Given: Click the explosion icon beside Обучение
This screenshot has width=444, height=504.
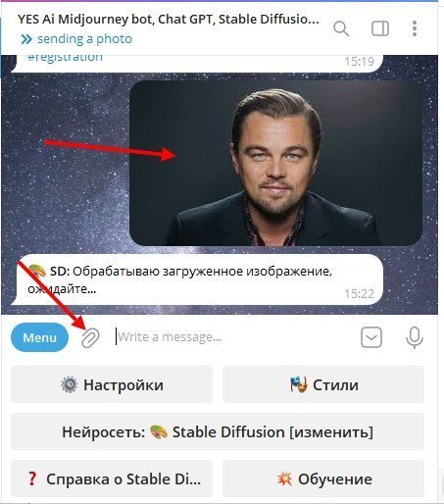Looking at the screenshot, I should point(284,479).
